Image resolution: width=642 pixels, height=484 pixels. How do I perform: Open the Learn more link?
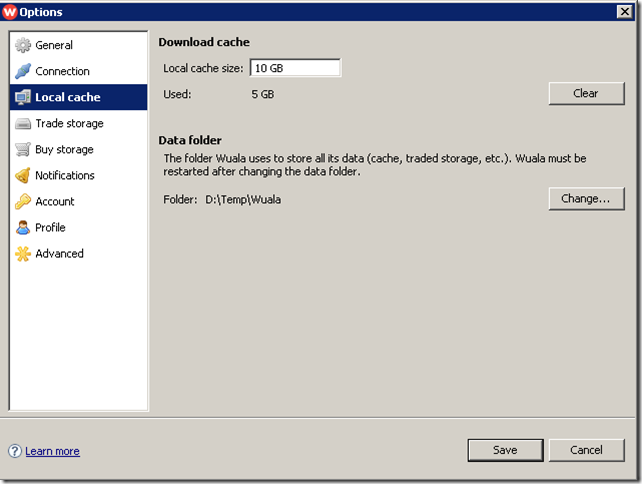(52, 451)
